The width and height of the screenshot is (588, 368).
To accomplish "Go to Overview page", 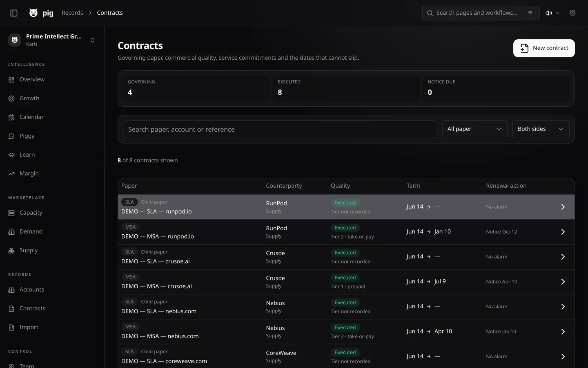I will coord(52,80).
